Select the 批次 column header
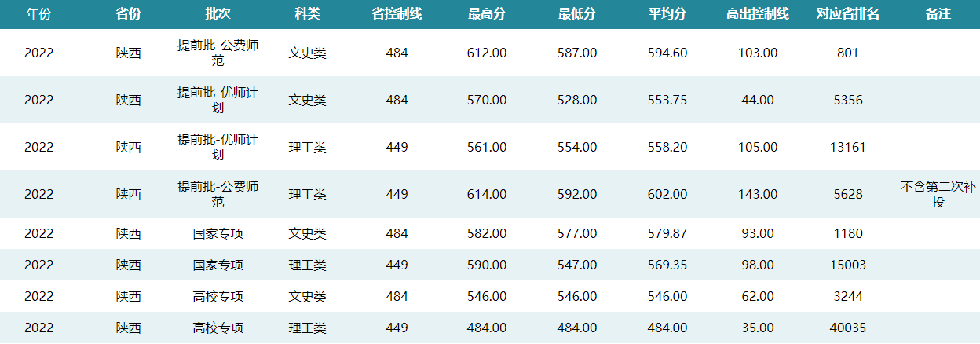Screen dimensions: 980x344 point(218,14)
